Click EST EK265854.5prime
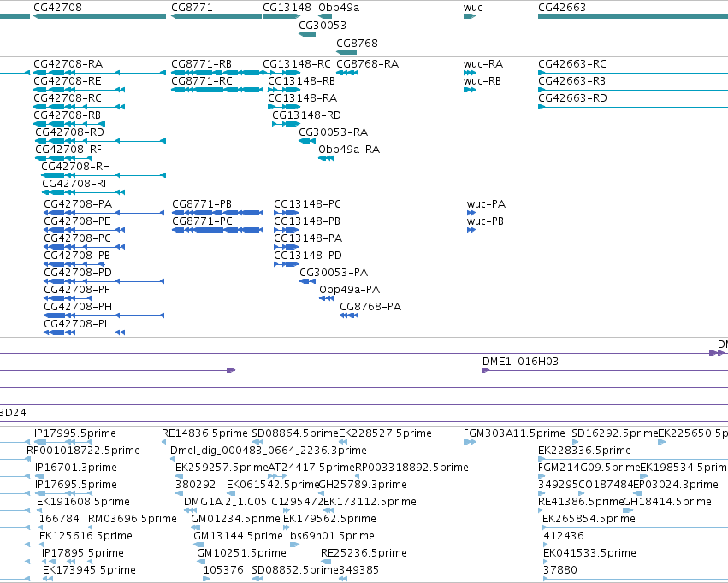 click(x=589, y=519)
